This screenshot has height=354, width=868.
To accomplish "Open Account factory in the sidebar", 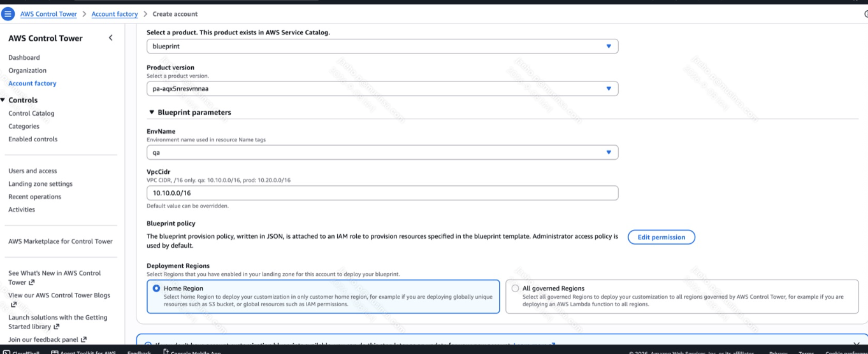I will (x=33, y=83).
